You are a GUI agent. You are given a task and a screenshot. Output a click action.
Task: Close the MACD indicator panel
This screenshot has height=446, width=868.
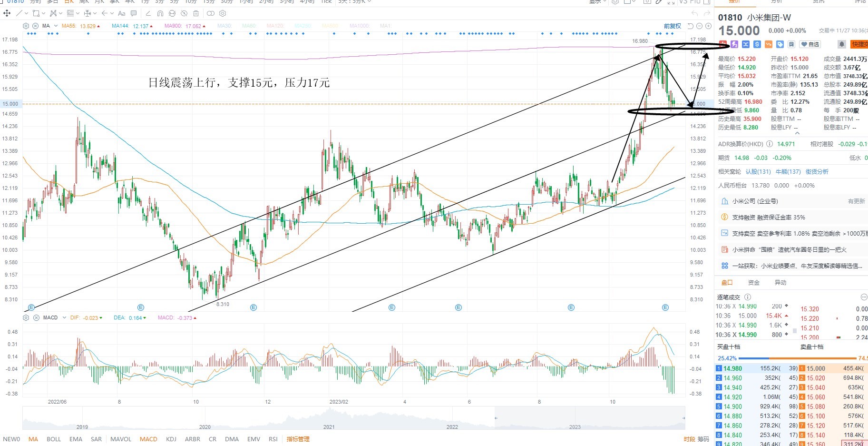point(36,317)
